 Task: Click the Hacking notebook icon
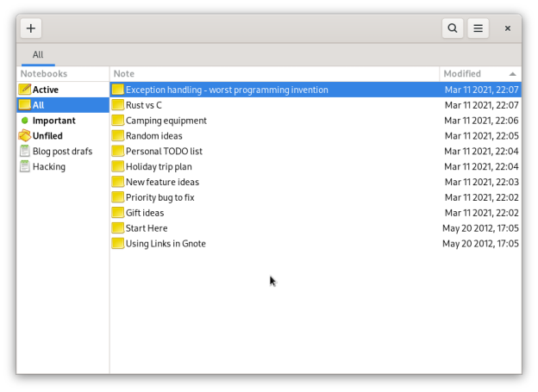click(24, 167)
